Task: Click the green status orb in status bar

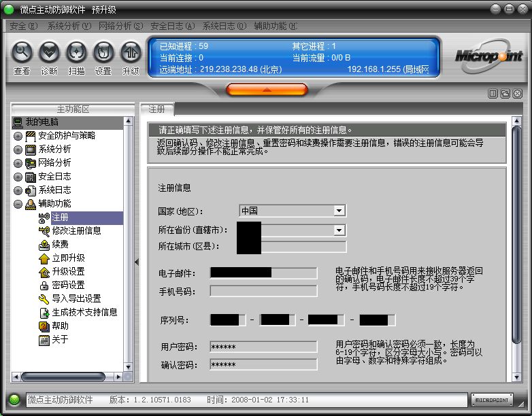Action: tap(14, 400)
